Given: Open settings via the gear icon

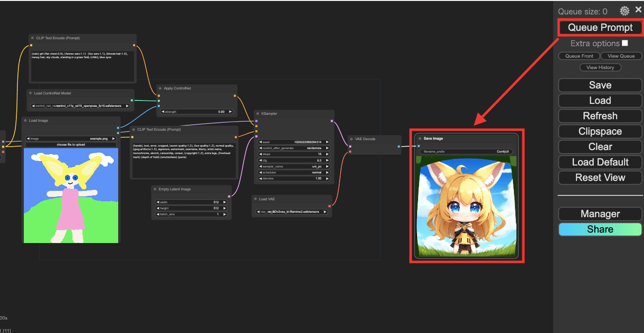Looking at the screenshot, I should click(625, 10).
